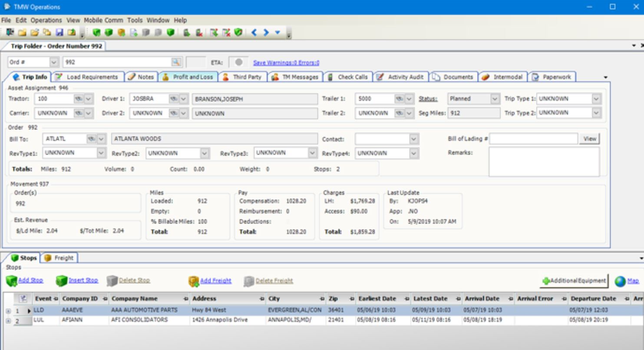Image resolution: width=644 pixels, height=350 pixels.
Task: Open the Trailer 1 dropdown arrow
Action: [x=410, y=99]
